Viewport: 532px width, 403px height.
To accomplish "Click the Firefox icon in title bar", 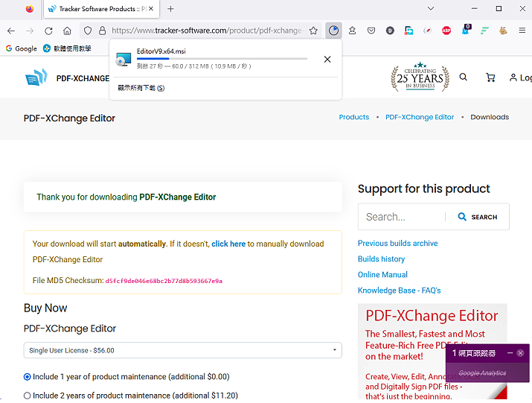I will click(x=30, y=9).
